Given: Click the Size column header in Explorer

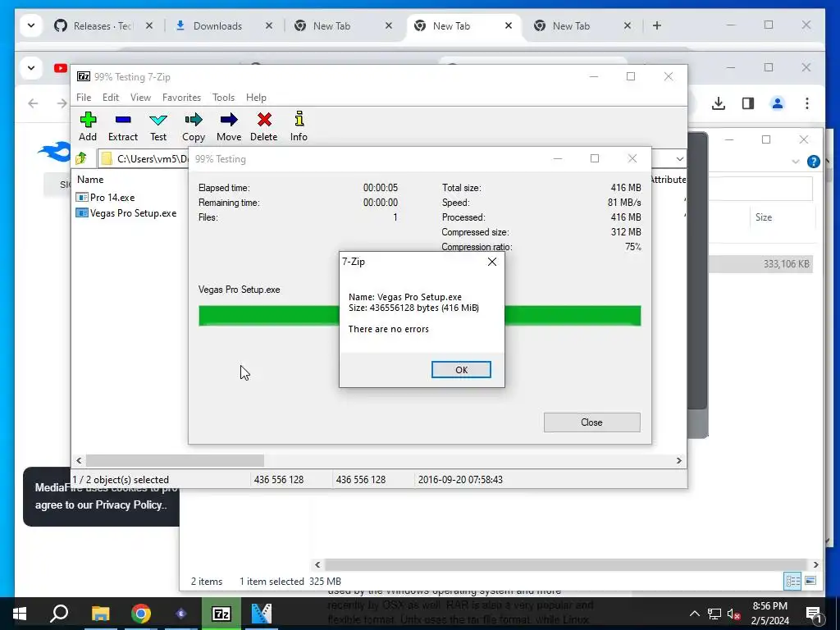Looking at the screenshot, I should (764, 217).
